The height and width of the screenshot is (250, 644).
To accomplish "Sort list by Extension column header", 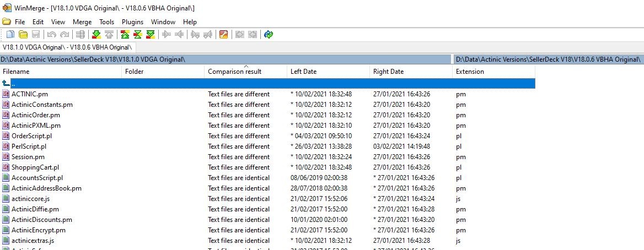I will pos(470,72).
